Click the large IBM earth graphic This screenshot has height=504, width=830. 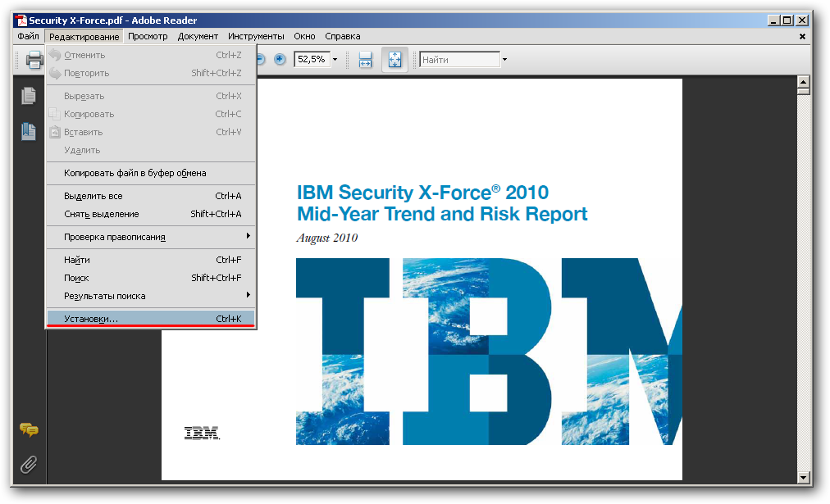[489, 351]
